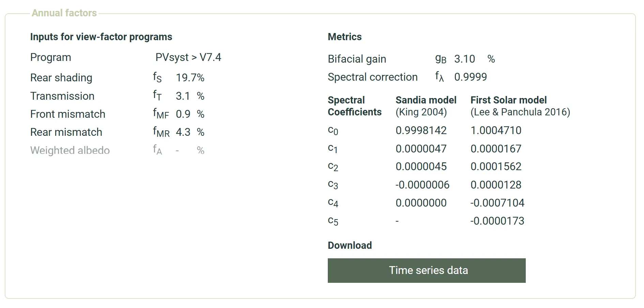Screen dimensions: 644x308
Task: Click the Rear mismatch value 4.3
Action: (183, 132)
